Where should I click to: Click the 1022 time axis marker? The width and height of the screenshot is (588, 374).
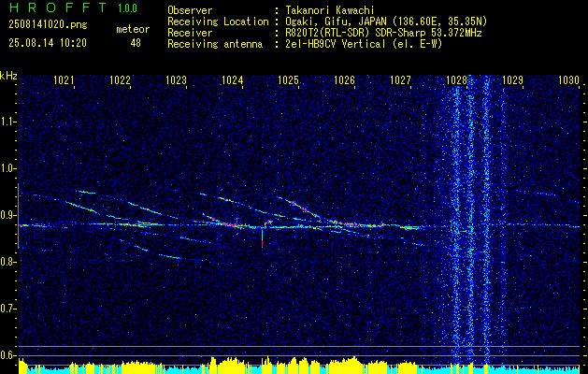[x=120, y=79]
